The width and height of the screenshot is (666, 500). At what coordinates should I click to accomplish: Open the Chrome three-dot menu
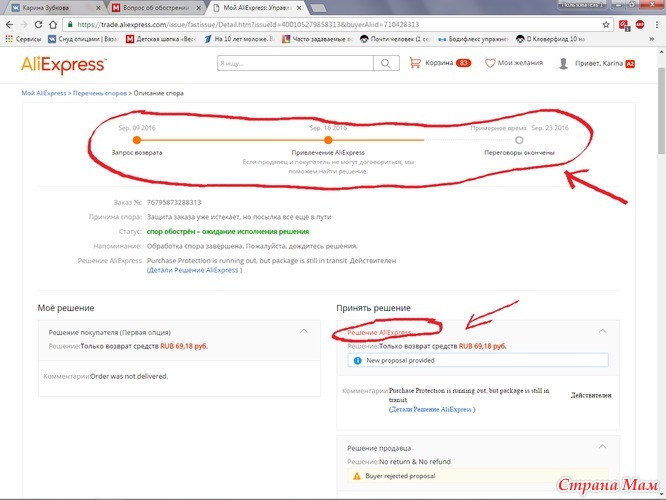point(657,25)
